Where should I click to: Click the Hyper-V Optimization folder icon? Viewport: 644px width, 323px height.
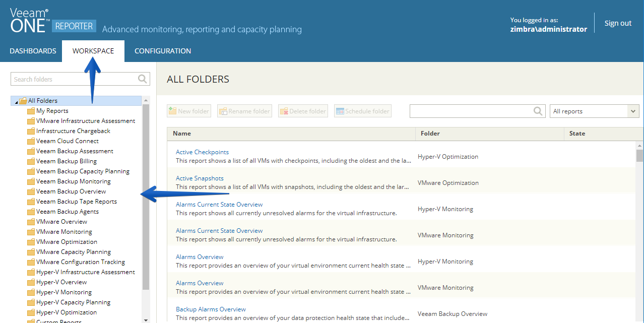(31, 312)
